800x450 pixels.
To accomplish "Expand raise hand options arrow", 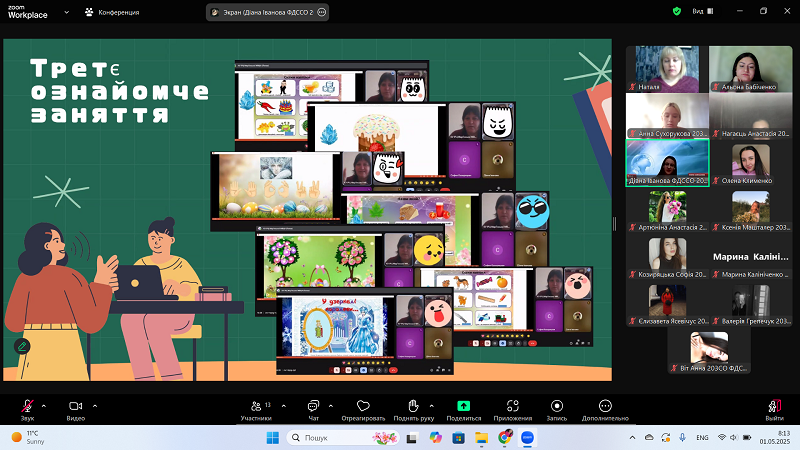I will 432,406.
